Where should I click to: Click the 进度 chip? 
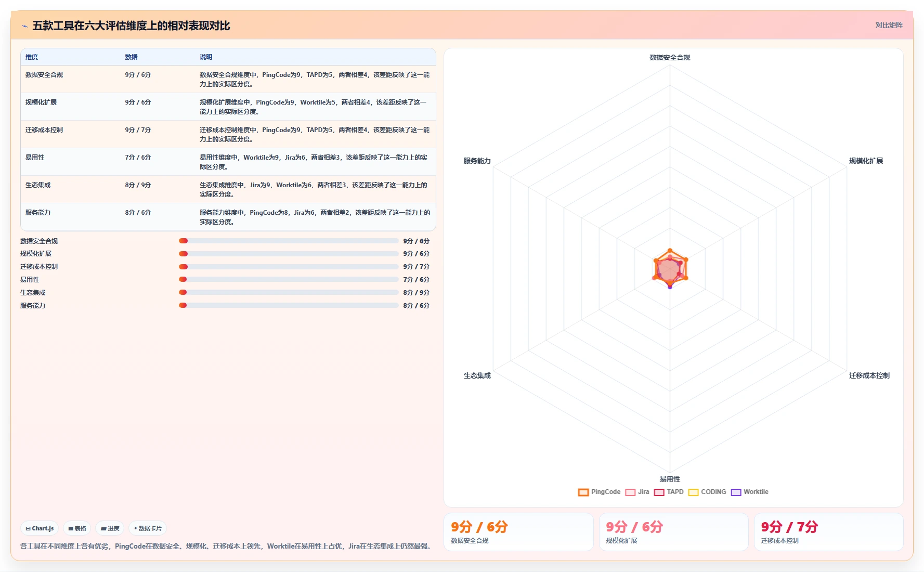tap(110, 528)
